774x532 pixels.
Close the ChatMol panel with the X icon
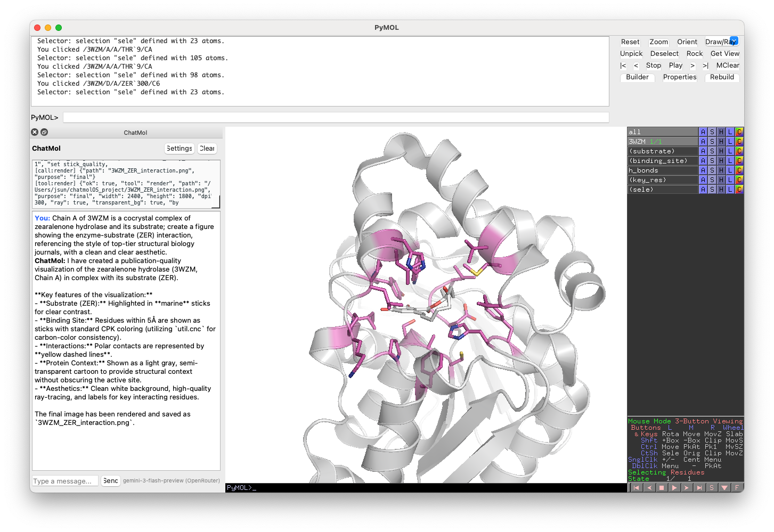(x=35, y=132)
